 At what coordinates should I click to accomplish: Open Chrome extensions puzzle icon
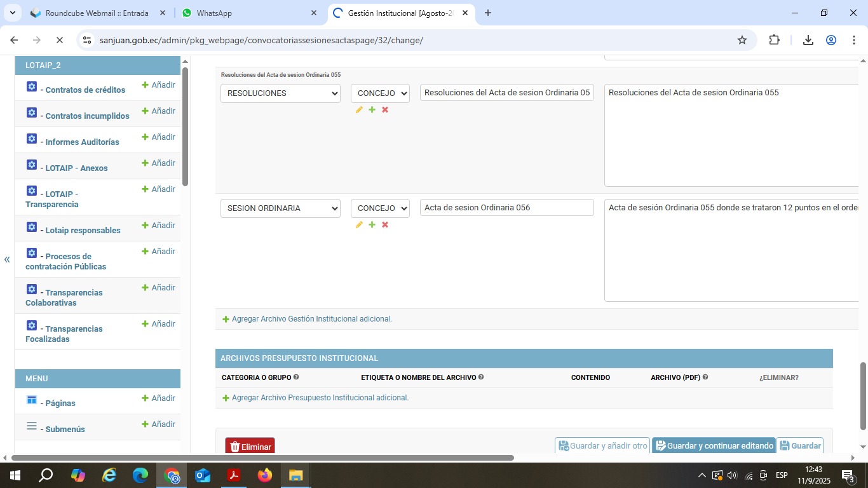[x=774, y=40]
